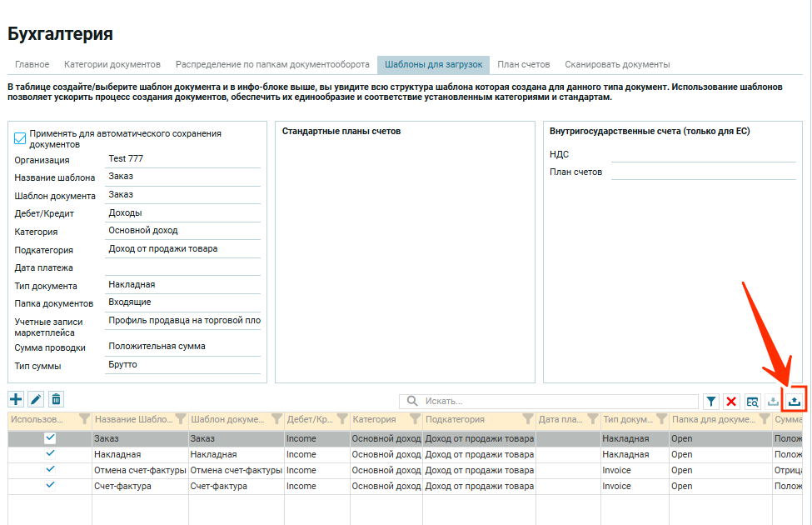Switch to the План счетов tab

click(524, 64)
